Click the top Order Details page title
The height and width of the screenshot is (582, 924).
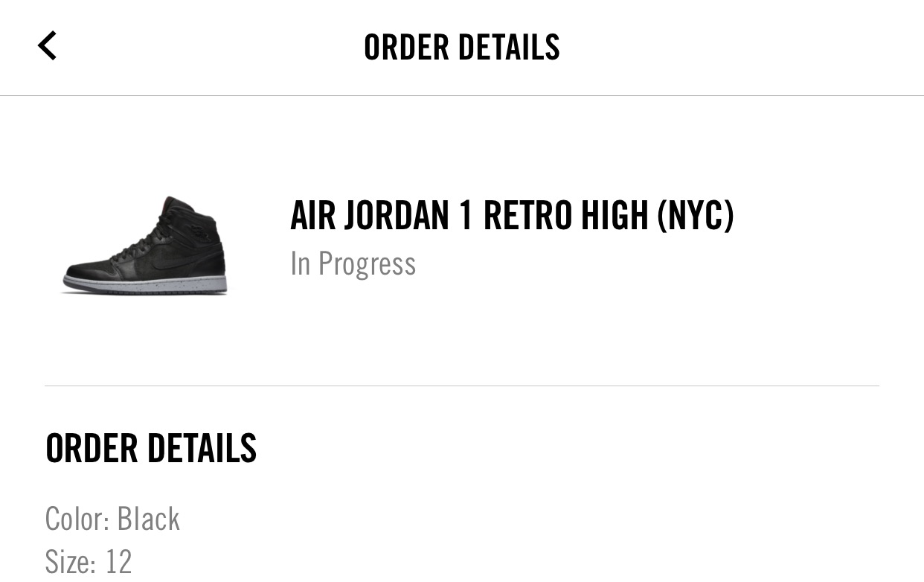pos(461,47)
